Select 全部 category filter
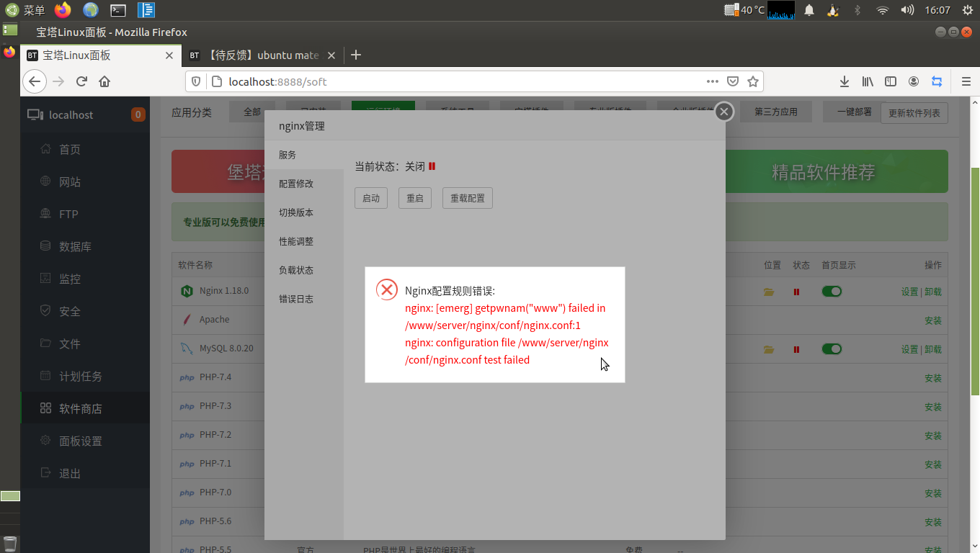The height and width of the screenshot is (553, 980). tap(252, 112)
